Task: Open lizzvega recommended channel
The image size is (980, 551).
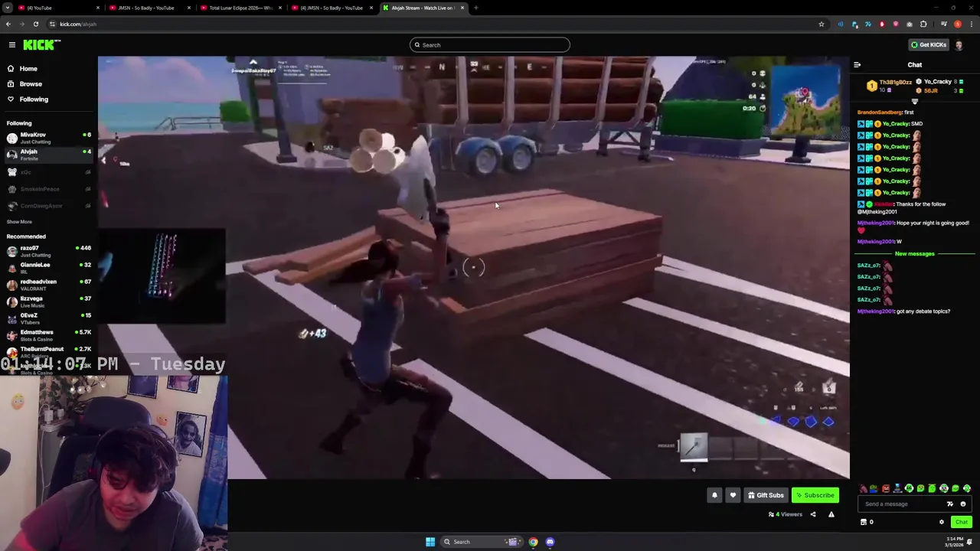Action: point(48,302)
